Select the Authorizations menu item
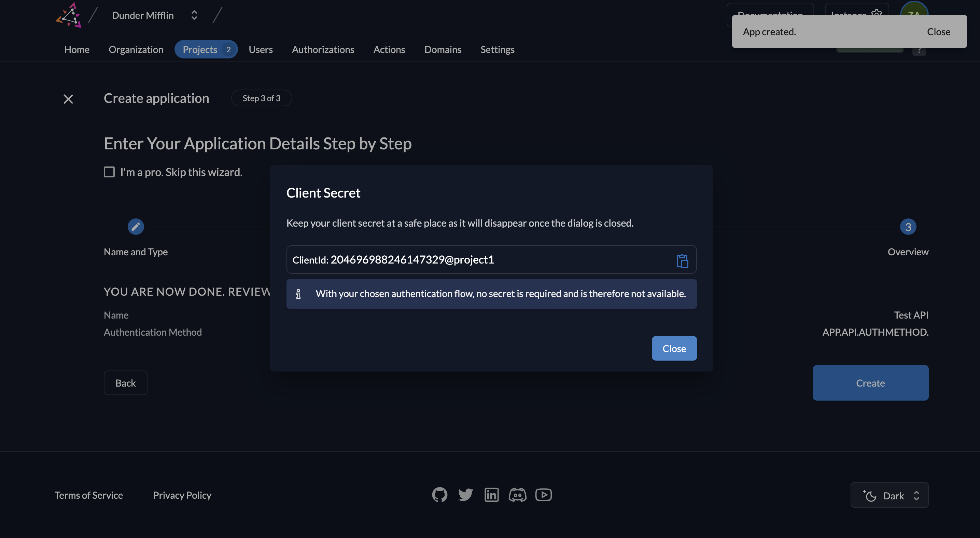This screenshot has width=980, height=538. tap(323, 49)
